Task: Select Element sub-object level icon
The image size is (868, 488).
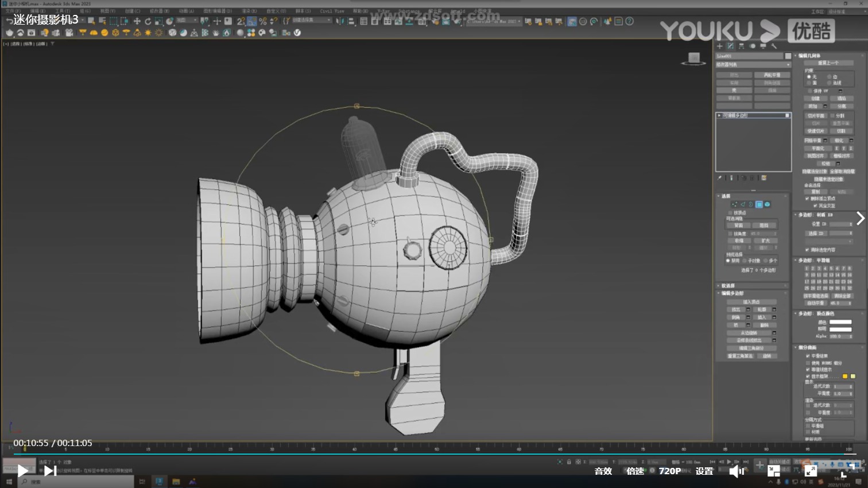Action: (x=767, y=204)
